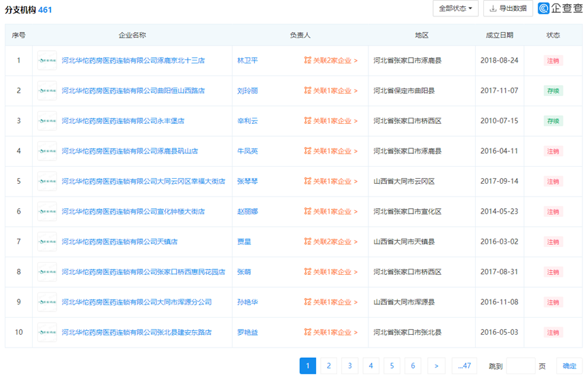
Task: Click the related-companies icon for 辛利云
Action: (307, 121)
